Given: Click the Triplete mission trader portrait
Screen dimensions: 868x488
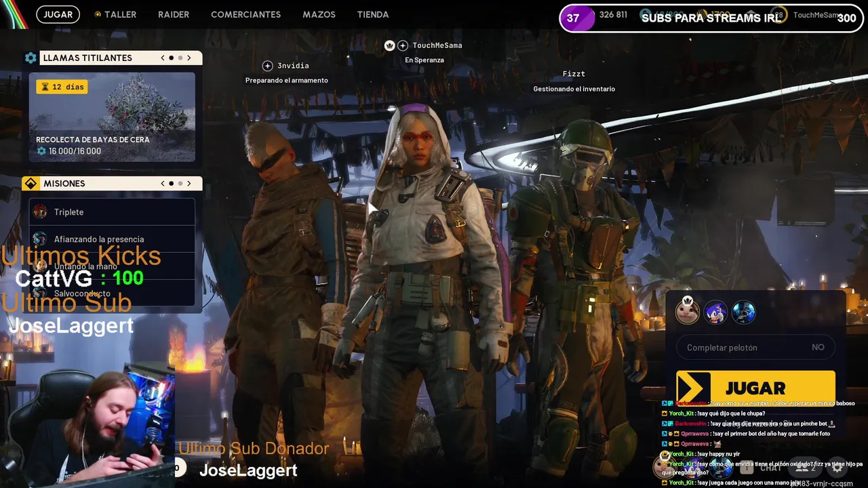Looking at the screenshot, I should pos(40,211).
